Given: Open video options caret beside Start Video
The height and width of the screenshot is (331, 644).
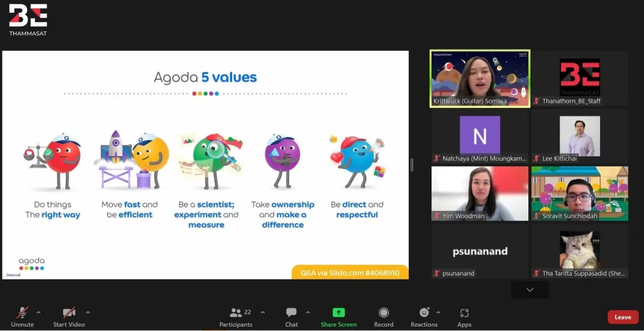Looking at the screenshot, I should click(88, 313).
